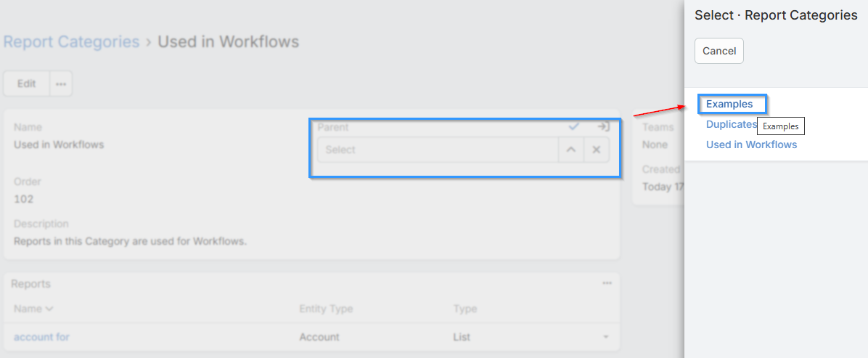Viewport: 868px width, 358px height.
Task: Click the up-chevron in the Parent field
Action: coord(571,150)
